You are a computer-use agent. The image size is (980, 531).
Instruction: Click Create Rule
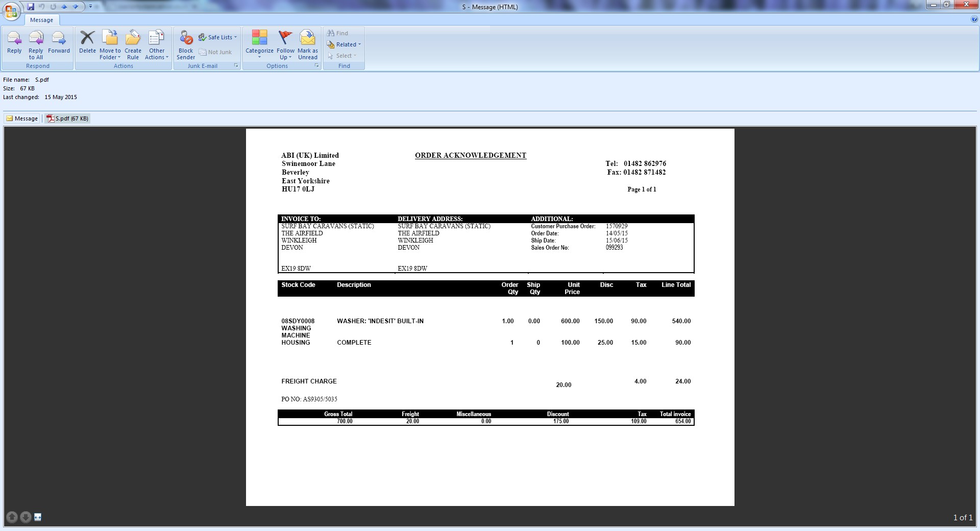[133, 45]
